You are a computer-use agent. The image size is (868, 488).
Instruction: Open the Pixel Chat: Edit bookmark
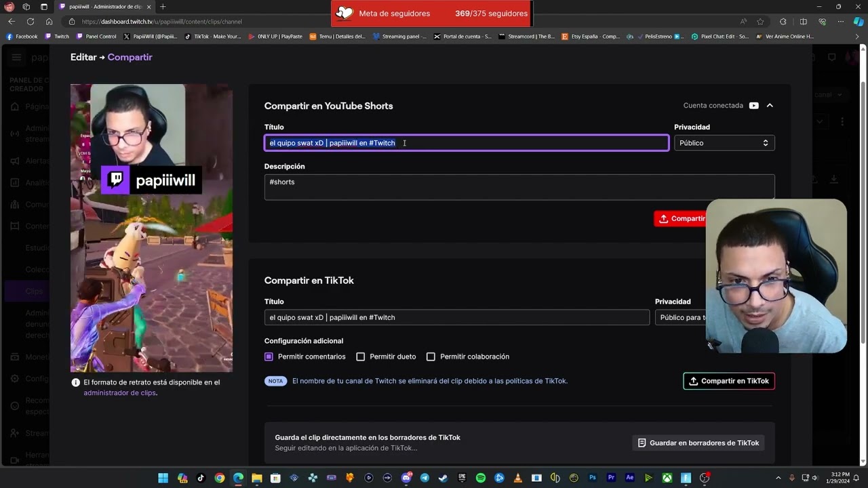click(720, 37)
